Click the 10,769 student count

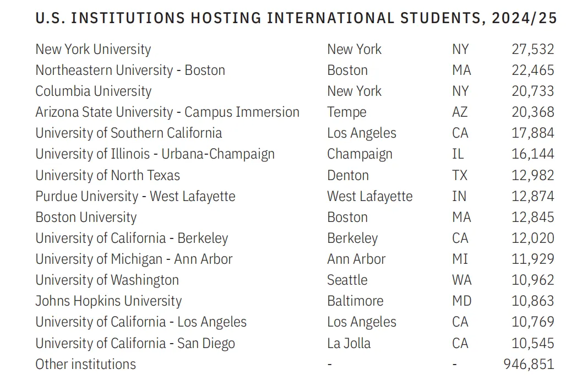coord(532,322)
